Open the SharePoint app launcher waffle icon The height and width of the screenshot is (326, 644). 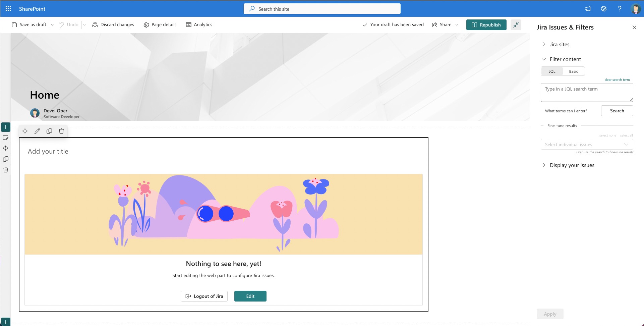[x=8, y=9]
